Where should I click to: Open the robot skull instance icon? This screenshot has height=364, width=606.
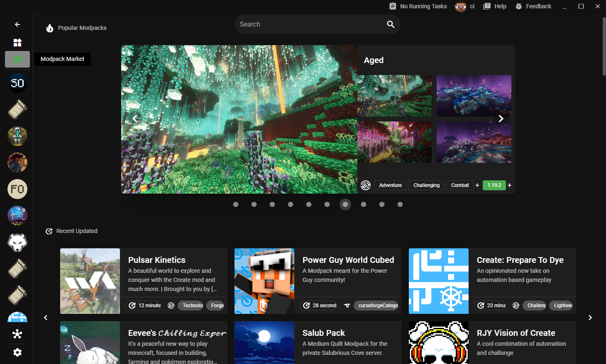click(17, 136)
